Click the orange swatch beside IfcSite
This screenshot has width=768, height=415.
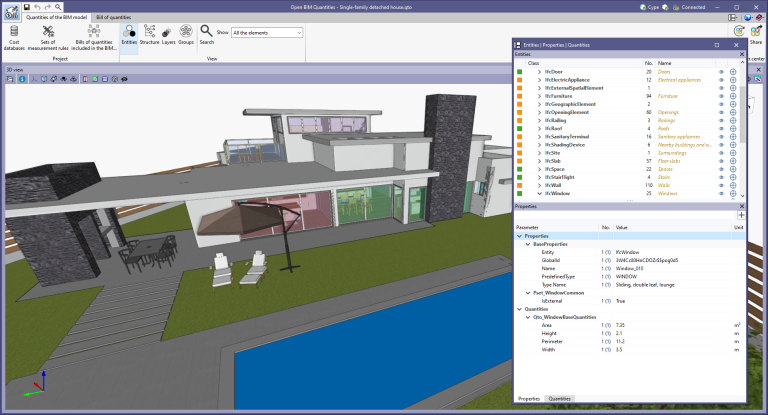click(x=520, y=153)
